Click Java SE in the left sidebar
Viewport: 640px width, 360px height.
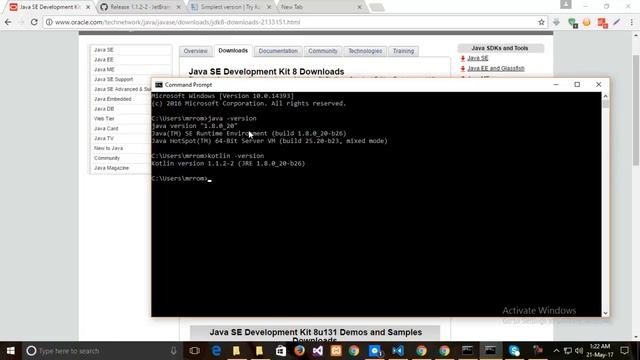104,50
